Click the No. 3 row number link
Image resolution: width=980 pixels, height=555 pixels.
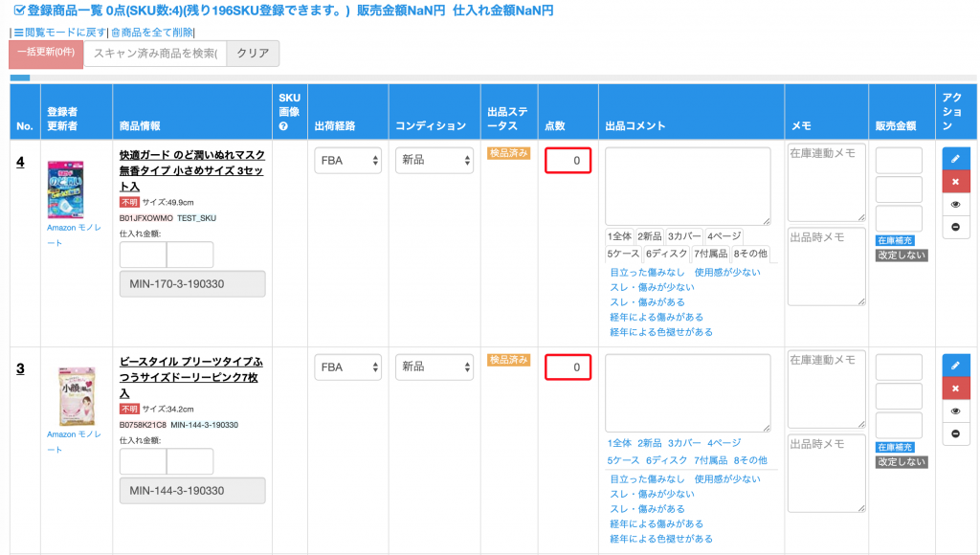click(21, 368)
